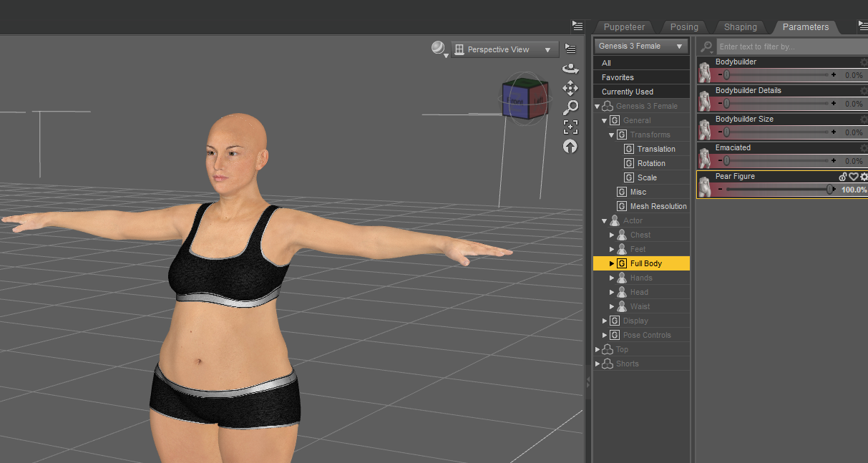Click the Shorts object icon
The width and height of the screenshot is (868, 463).
pyautogui.click(x=608, y=364)
